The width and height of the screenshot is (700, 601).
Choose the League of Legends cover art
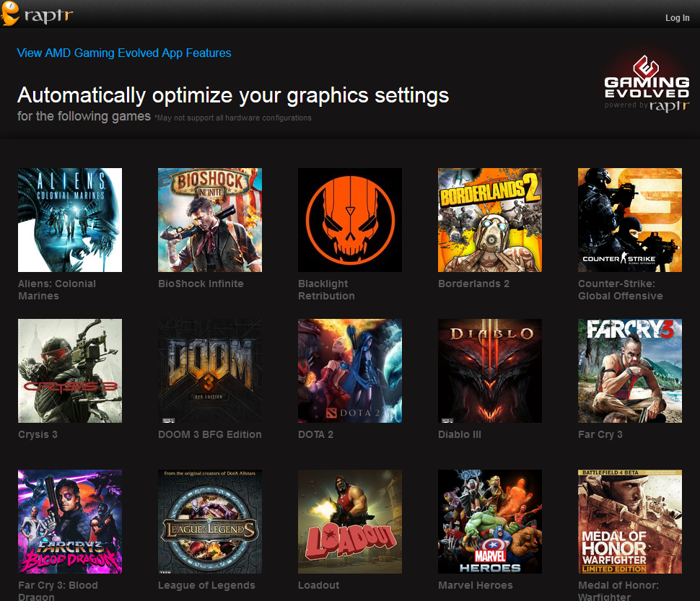(x=210, y=522)
